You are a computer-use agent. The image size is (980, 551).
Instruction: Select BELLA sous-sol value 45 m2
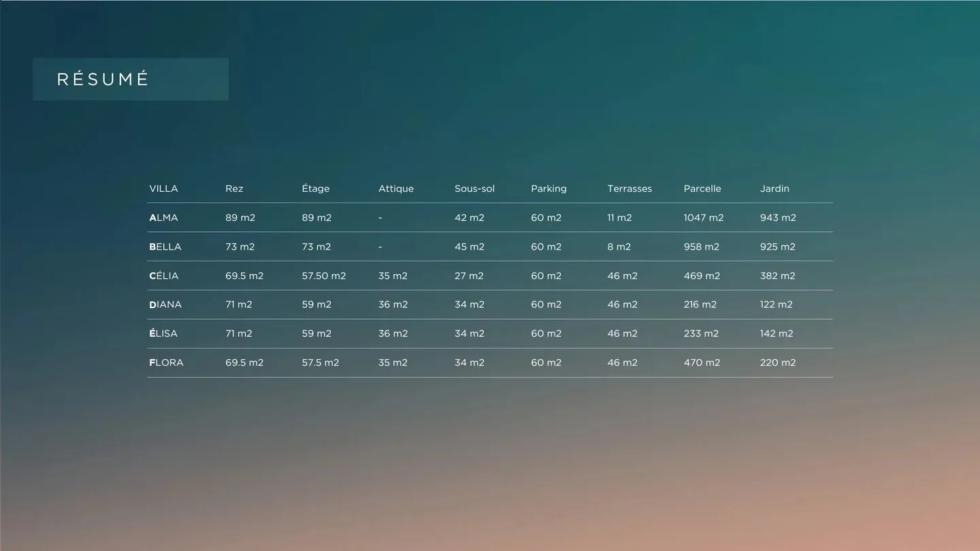click(x=470, y=247)
